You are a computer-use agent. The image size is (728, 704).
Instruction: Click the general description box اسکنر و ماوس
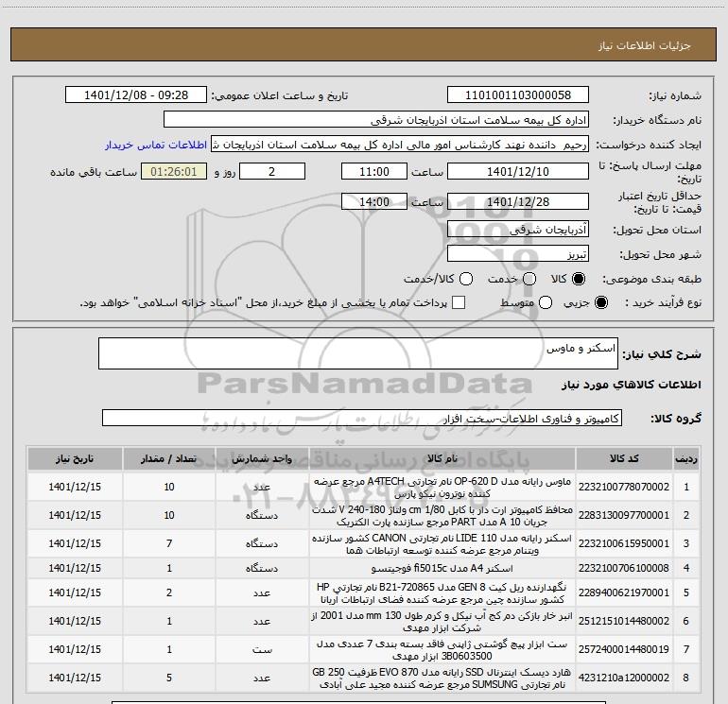click(x=358, y=353)
